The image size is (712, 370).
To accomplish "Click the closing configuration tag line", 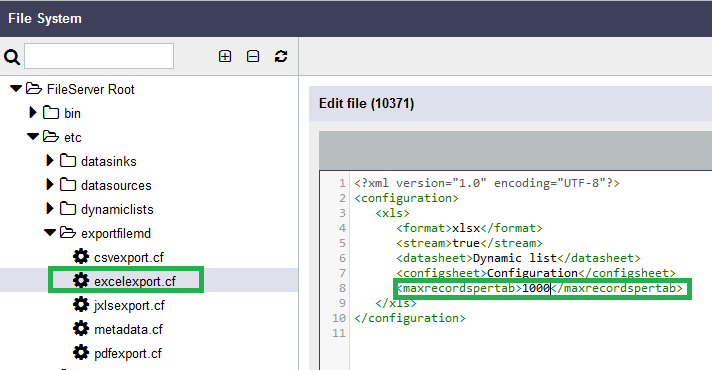I will click(x=410, y=318).
